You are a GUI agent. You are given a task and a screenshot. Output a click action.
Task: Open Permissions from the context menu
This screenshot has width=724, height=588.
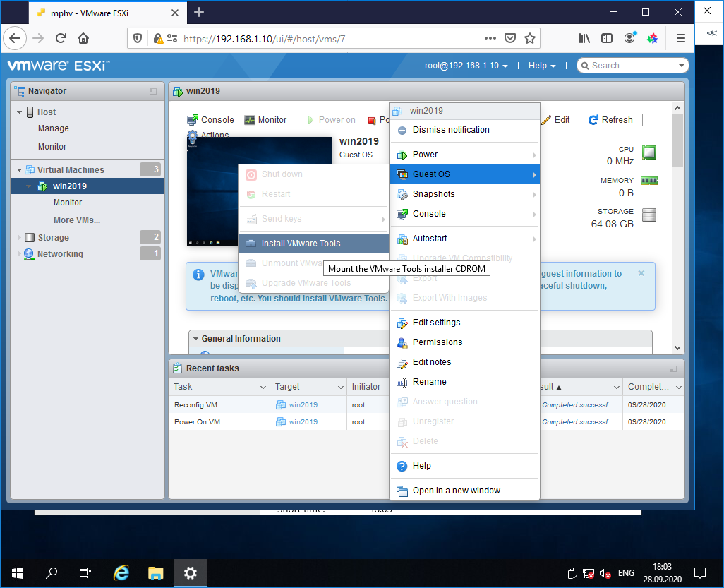tap(464, 342)
